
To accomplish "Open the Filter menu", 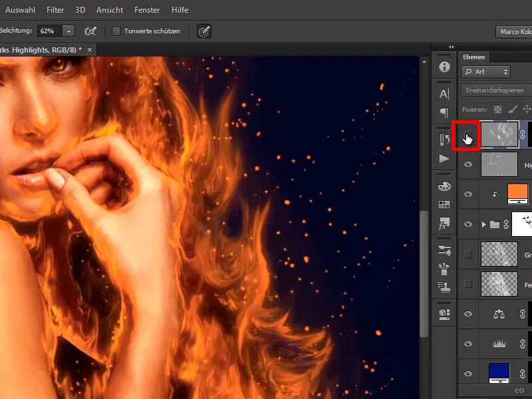I will [55, 10].
